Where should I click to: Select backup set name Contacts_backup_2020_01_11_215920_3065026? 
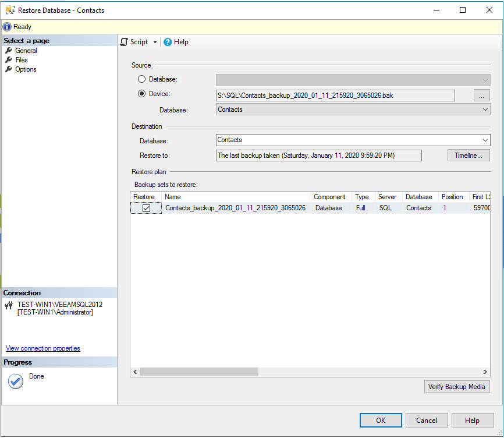coord(235,208)
